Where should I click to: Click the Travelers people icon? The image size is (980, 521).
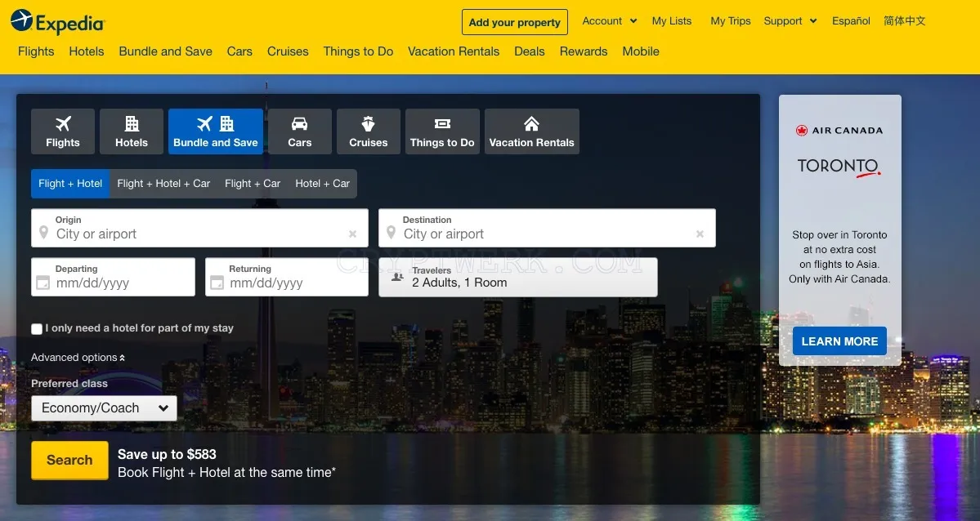point(397,277)
